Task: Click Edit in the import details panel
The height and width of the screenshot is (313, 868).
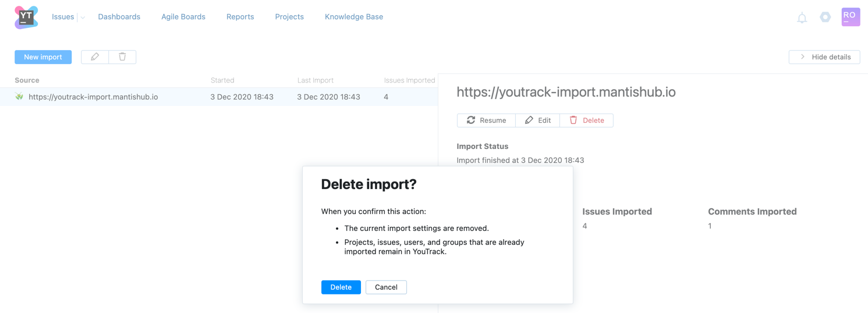Action: (537, 120)
